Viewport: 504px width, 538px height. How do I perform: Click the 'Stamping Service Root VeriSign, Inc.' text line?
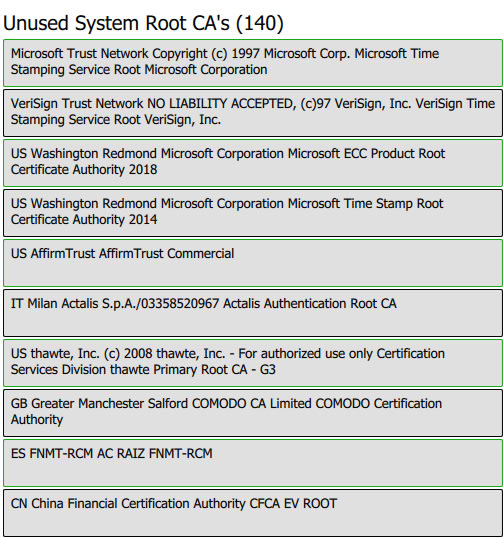[116, 120]
